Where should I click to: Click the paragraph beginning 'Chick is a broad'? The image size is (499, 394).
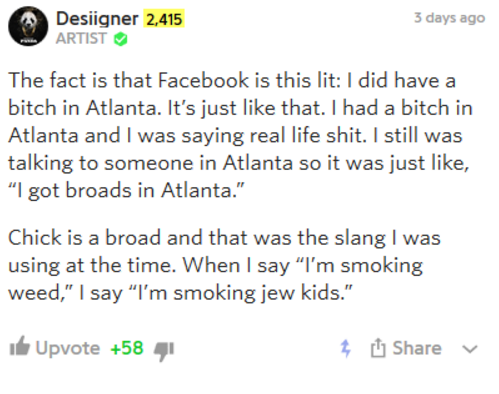(224, 265)
